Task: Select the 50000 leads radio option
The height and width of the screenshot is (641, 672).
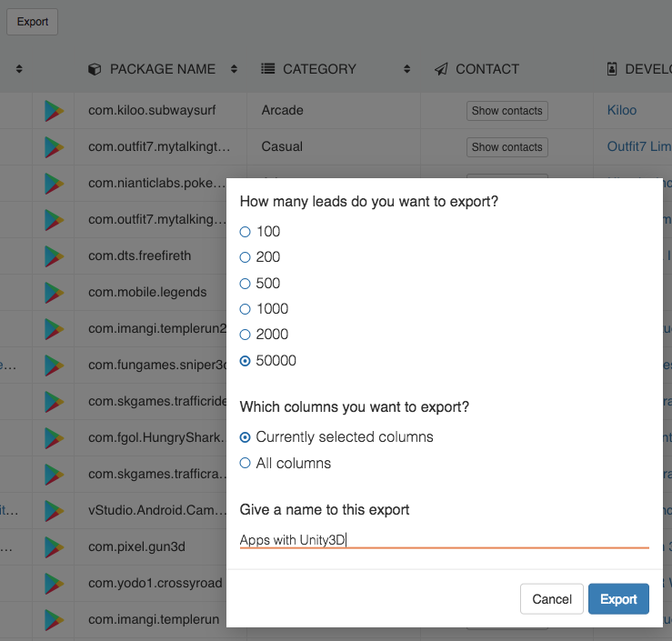Action: tap(245, 361)
